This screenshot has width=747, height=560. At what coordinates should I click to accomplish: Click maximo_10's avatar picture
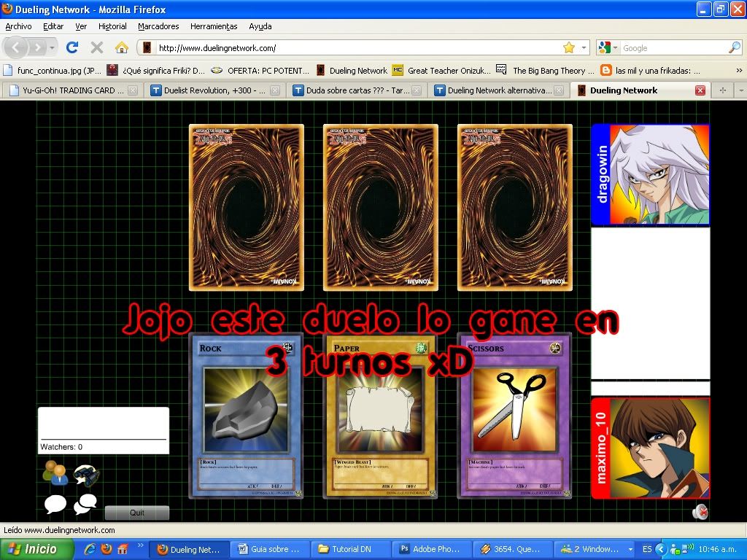(659, 448)
